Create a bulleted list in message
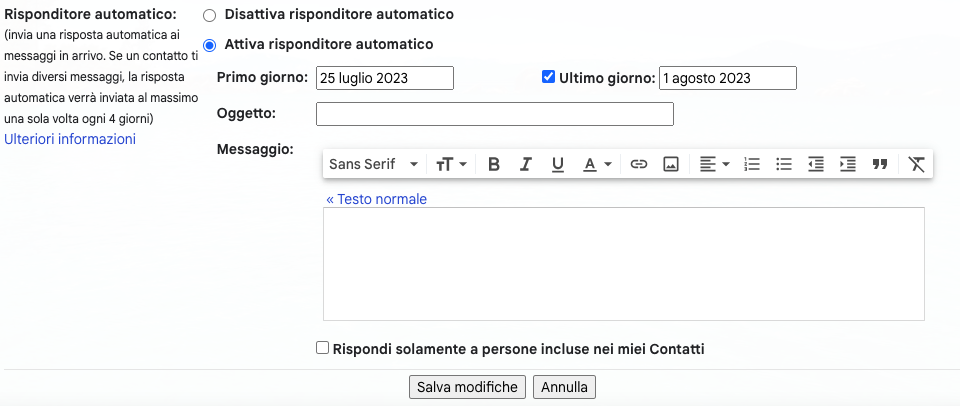The height and width of the screenshot is (406, 960). (784, 164)
